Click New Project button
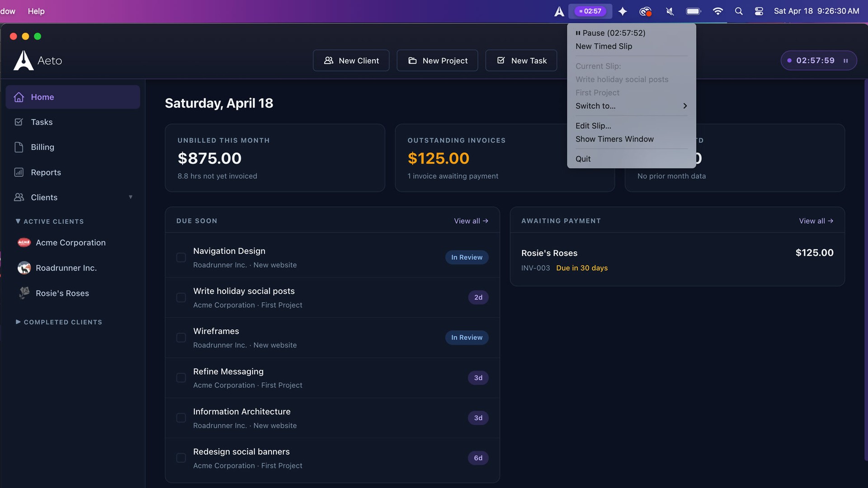Viewport: 868px width, 488px height. pyautogui.click(x=437, y=61)
